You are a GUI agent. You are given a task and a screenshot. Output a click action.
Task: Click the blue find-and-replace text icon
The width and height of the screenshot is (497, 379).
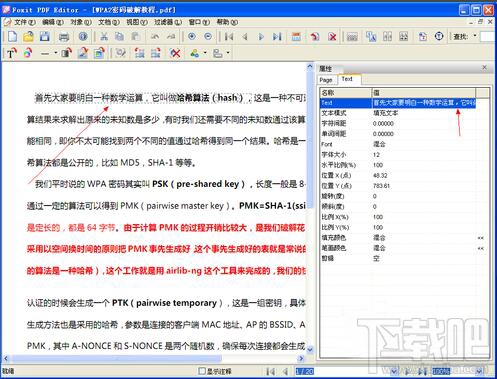pyautogui.click(x=371, y=36)
